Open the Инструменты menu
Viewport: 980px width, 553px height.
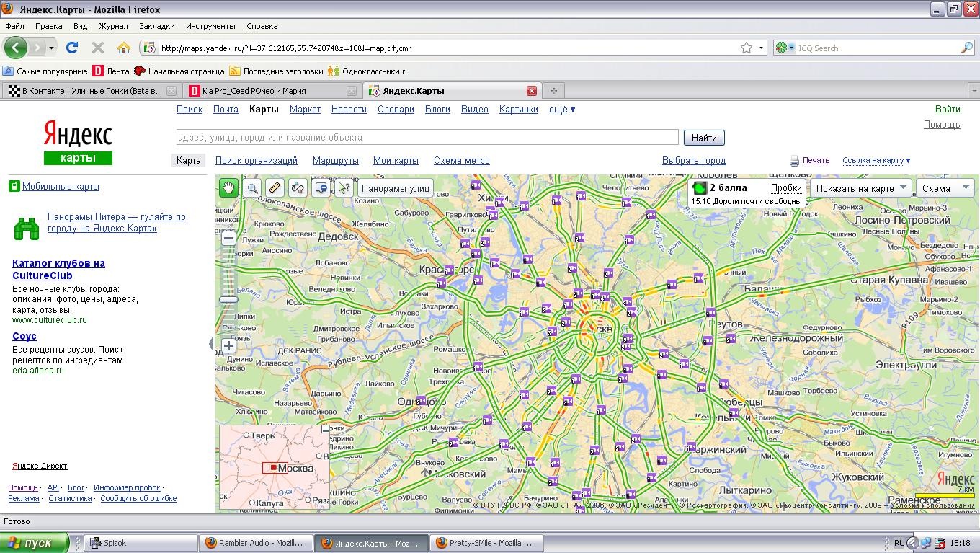(x=210, y=26)
